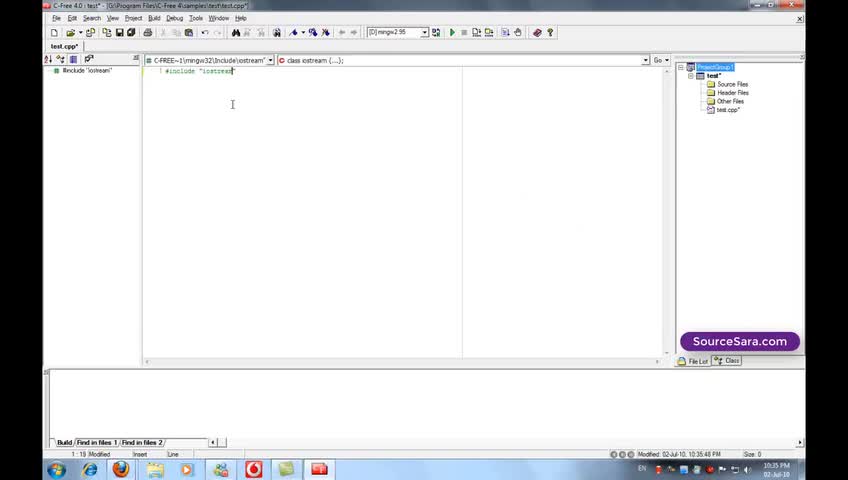848x480 pixels.
Task: Select ProjectGroup1 in the project tree
Action: pyautogui.click(x=715, y=68)
